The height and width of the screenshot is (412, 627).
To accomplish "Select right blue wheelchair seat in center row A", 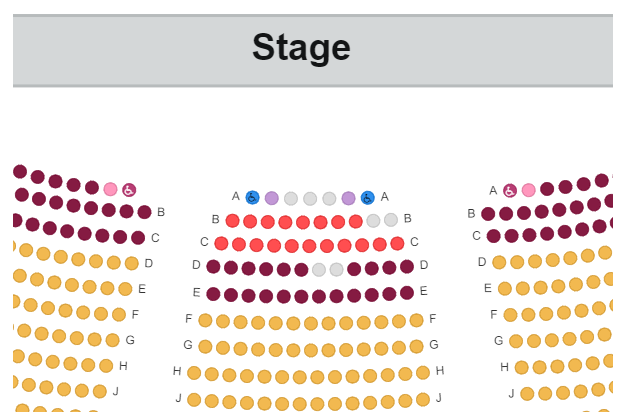I will (367, 198).
